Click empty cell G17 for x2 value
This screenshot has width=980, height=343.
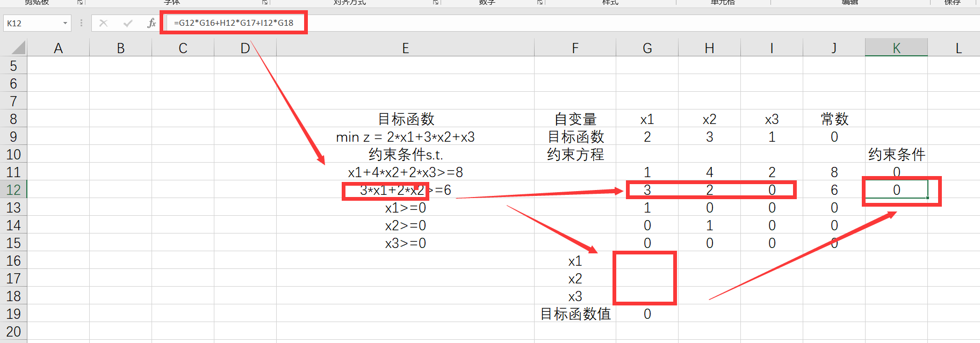[647, 279]
